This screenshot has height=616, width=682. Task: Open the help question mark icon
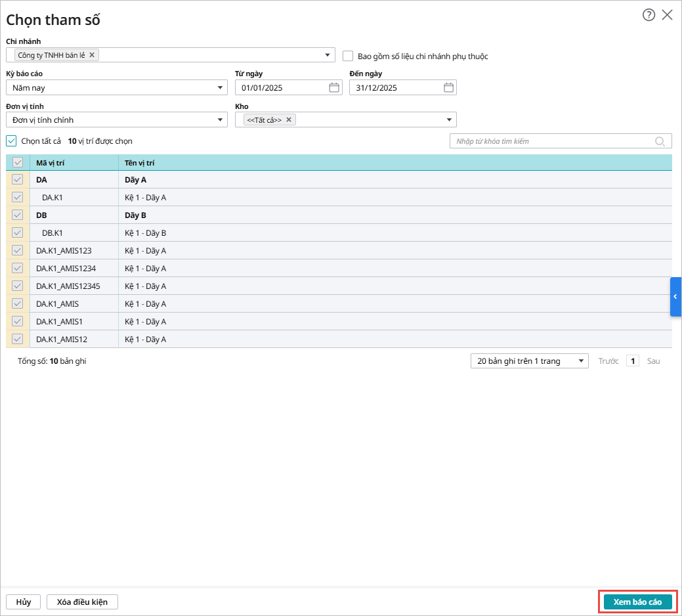click(x=649, y=15)
